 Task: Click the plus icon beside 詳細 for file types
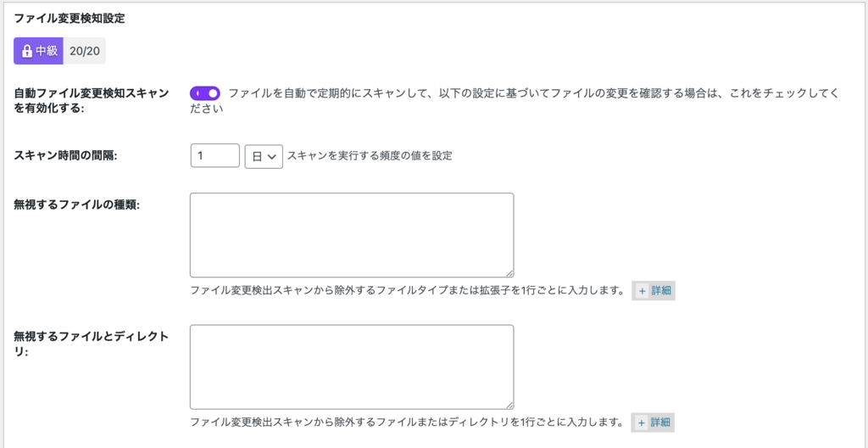coord(643,291)
